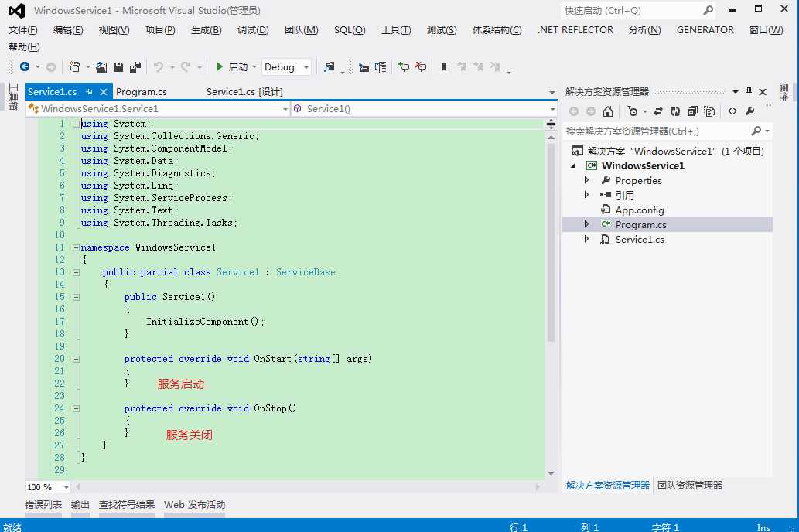Screen dimensions: 799x532
Task: Click the green Start debugging arrow
Action: [x=219, y=66]
